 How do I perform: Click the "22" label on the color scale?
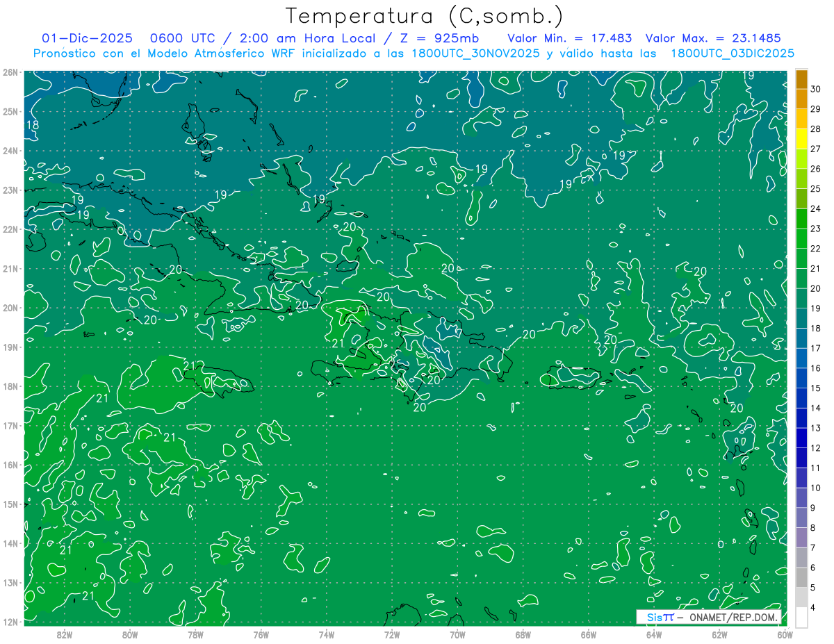click(816, 248)
